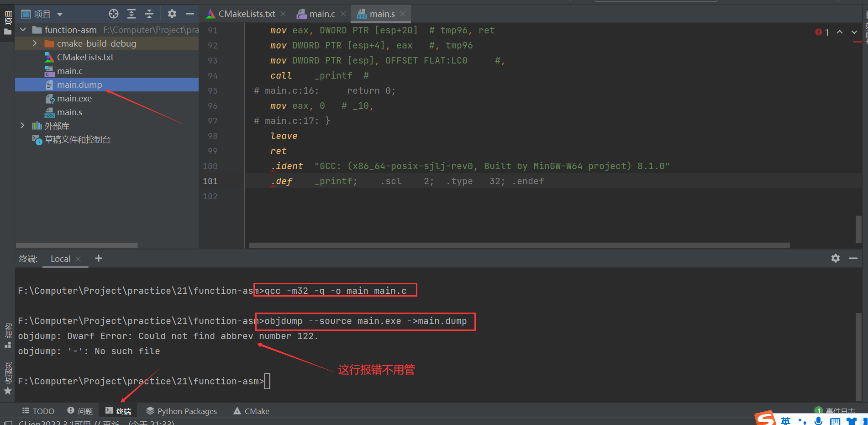Expand the cmake-build-debug folder
868x425 pixels.
35,43
